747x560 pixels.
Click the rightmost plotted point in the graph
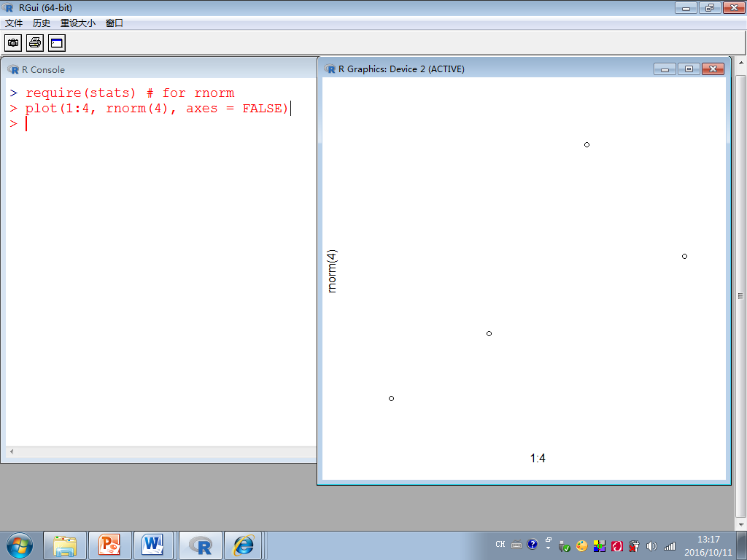click(684, 256)
